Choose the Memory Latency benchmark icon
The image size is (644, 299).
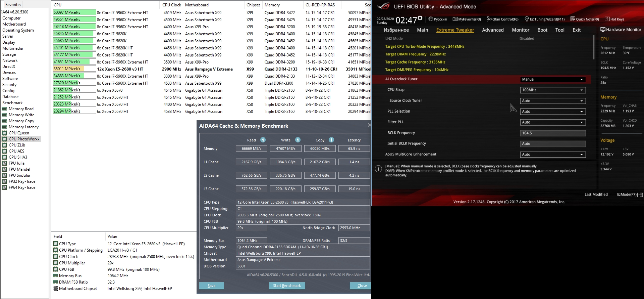4,127
